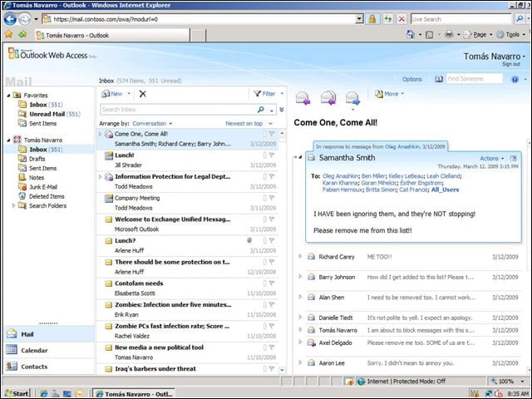Click the browser Back arrow button
532x399 pixels.
click(10, 19)
